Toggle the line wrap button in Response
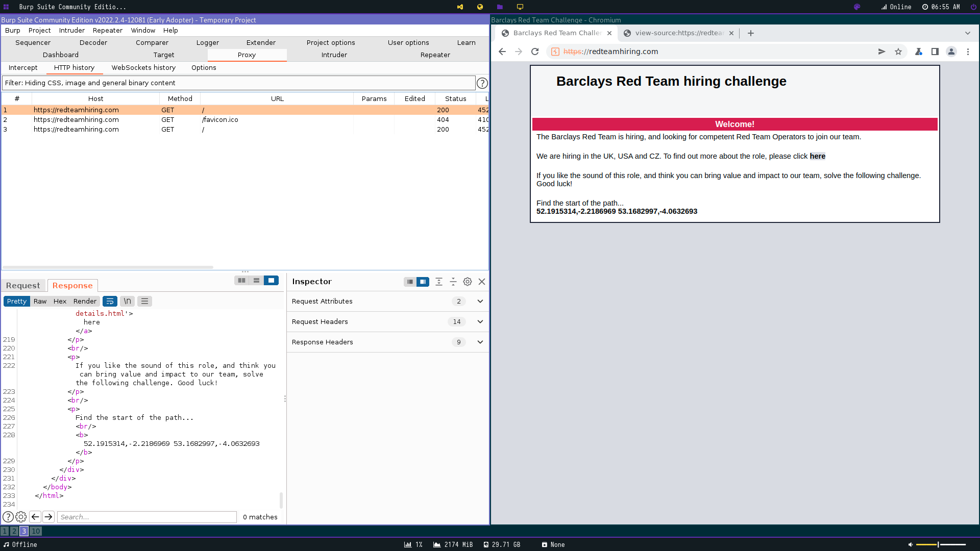This screenshot has height=551, width=980. (x=110, y=302)
